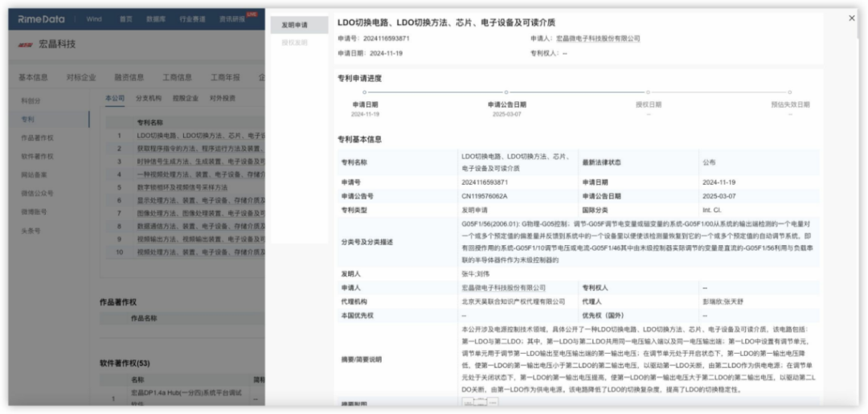Click agency 北京天昊联合知识产权代理有限公司
Screen dimensions: 868x414
[x=513, y=301]
